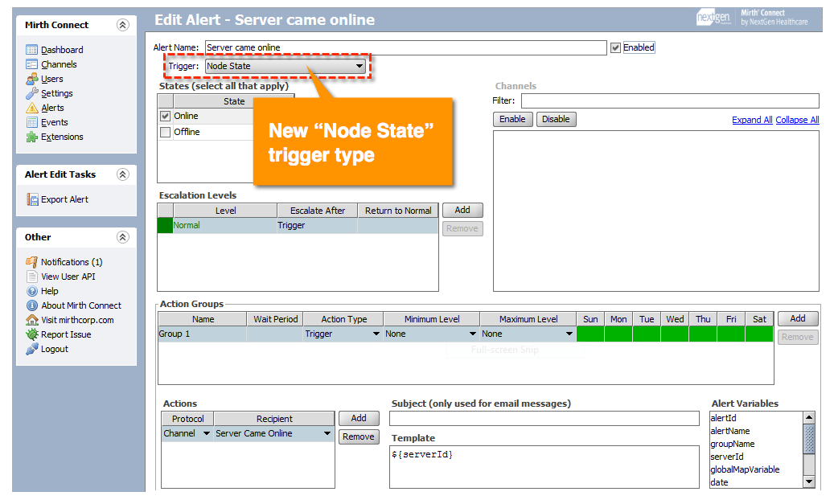This screenshot has height=504, width=834.
Task: Open the Maximum Level dropdown
Action: (x=528, y=334)
